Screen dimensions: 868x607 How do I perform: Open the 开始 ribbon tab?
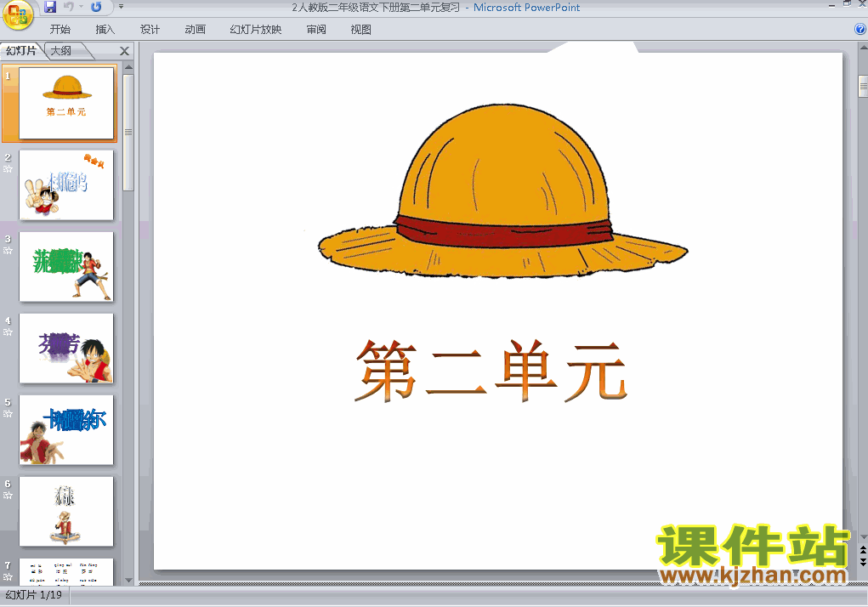click(x=60, y=29)
